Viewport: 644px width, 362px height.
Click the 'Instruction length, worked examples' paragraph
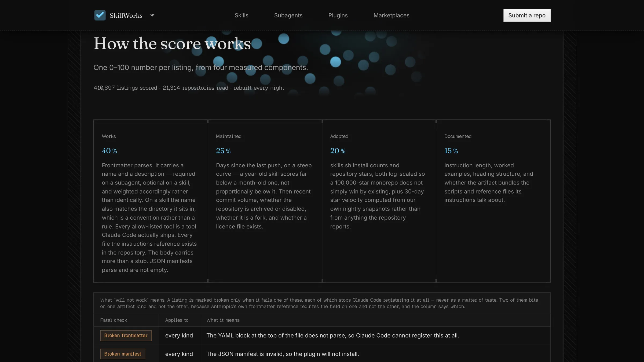[489, 183]
